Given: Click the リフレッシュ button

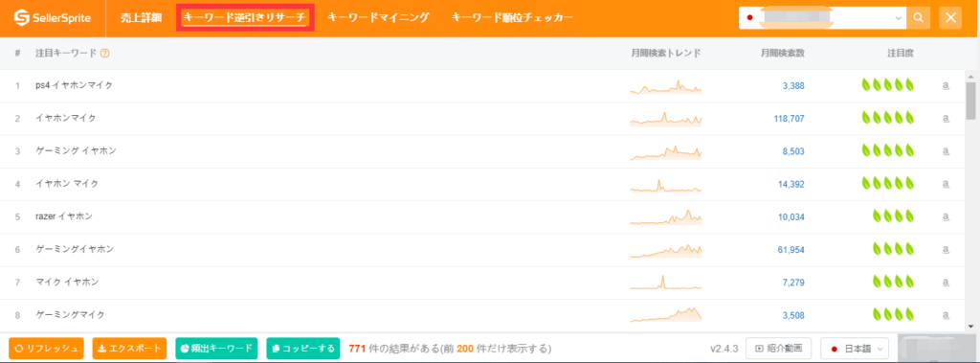Looking at the screenshot, I should click(x=46, y=349).
